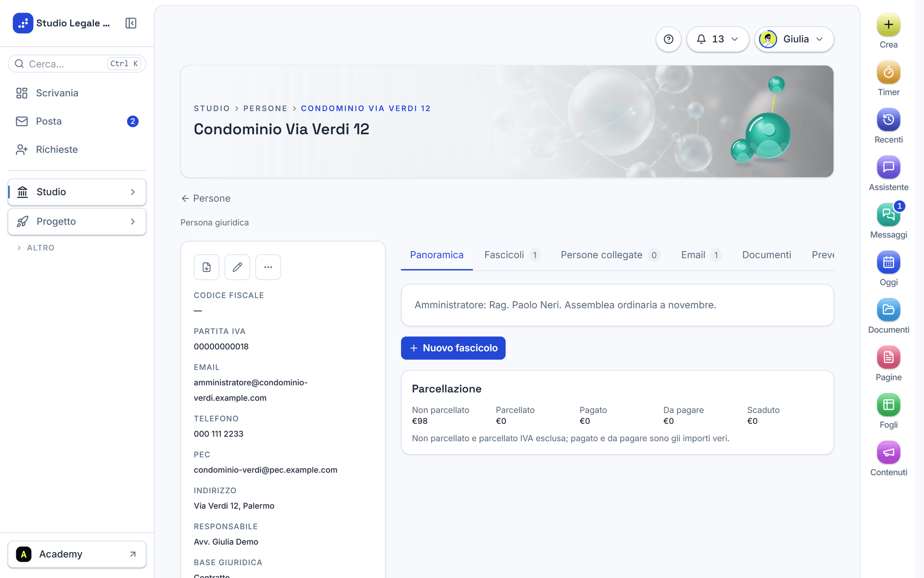The width and height of the screenshot is (924, 578).
Task: Click the Crea plus icon
Action: coord(888,25)
